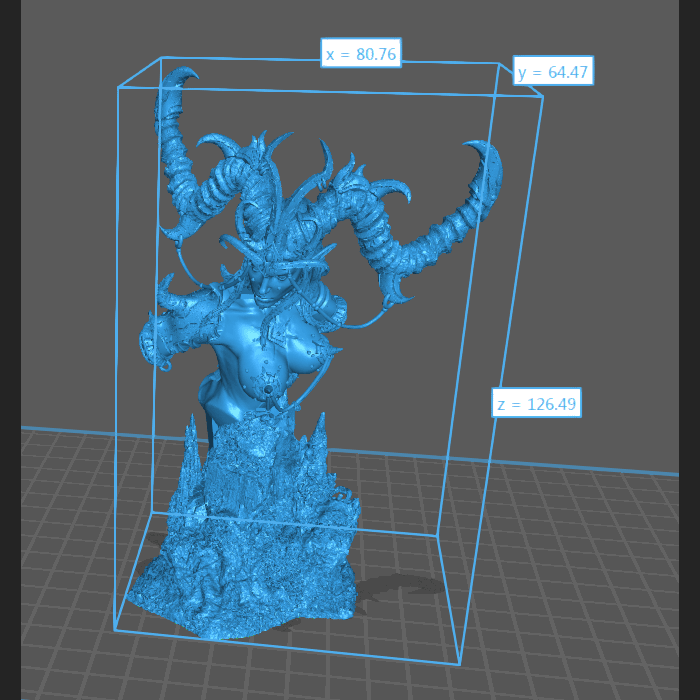
Task: Click the z = 126.49 dimension label
Action: 536,404
